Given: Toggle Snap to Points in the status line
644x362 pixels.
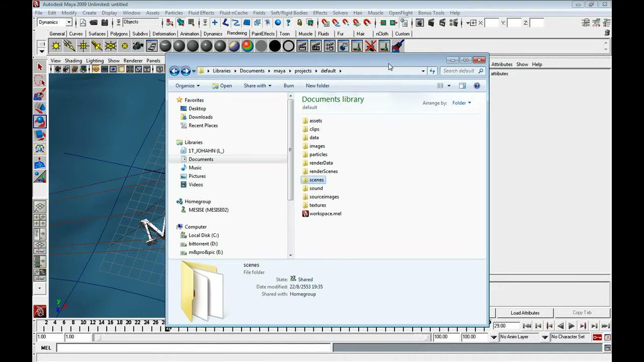Looking at the screenshot, I should (347, 23).
